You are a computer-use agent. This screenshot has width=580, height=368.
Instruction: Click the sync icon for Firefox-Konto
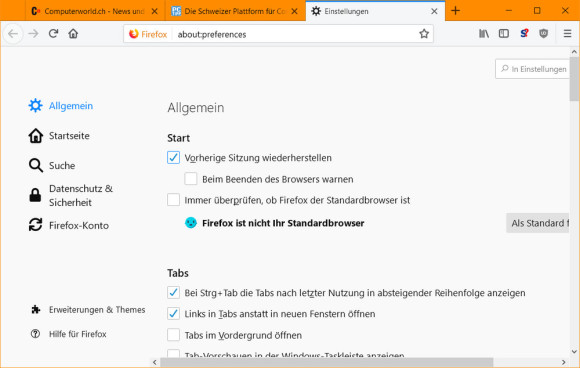(x=36, y=225)
